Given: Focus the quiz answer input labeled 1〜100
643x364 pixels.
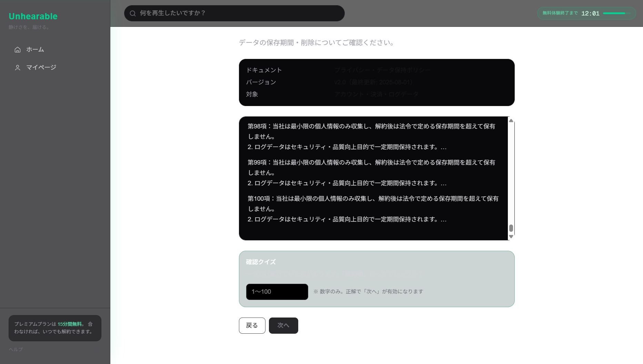Looking at the screenshot, I should [x=277, y=292].
